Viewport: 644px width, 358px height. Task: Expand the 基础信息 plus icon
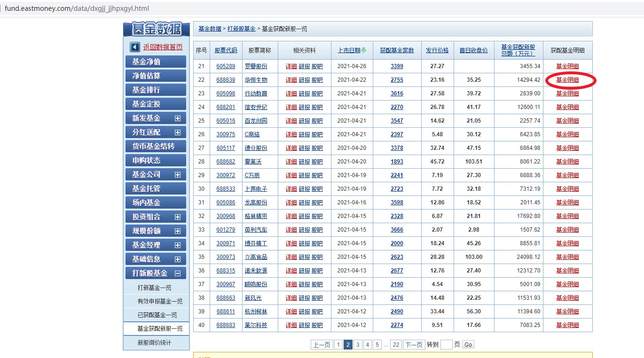pyautogui.click(x=178, y=259)
